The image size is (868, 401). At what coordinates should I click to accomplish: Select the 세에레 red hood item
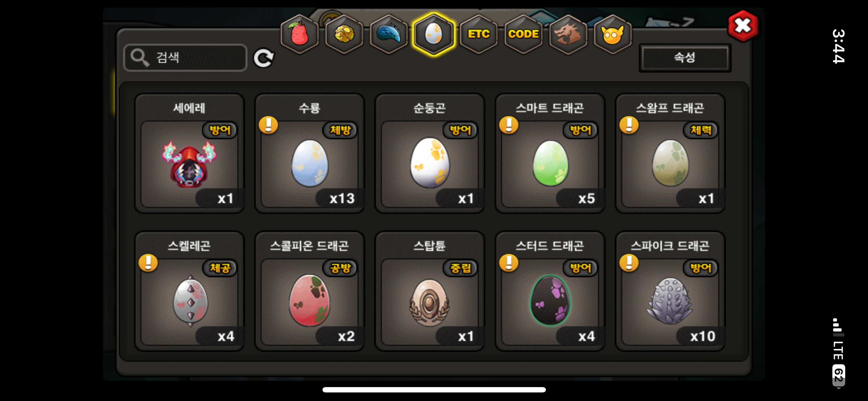(x=189, y=154)
